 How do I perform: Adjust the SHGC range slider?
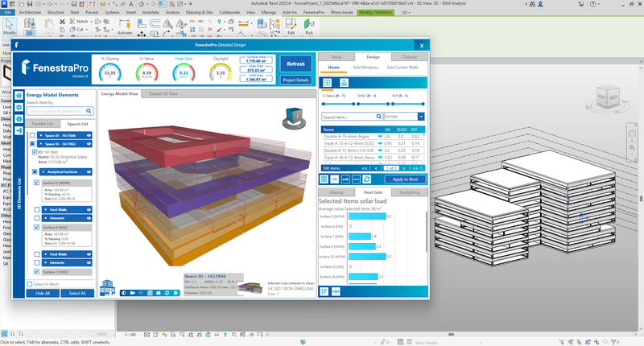(x=373, y=104)
